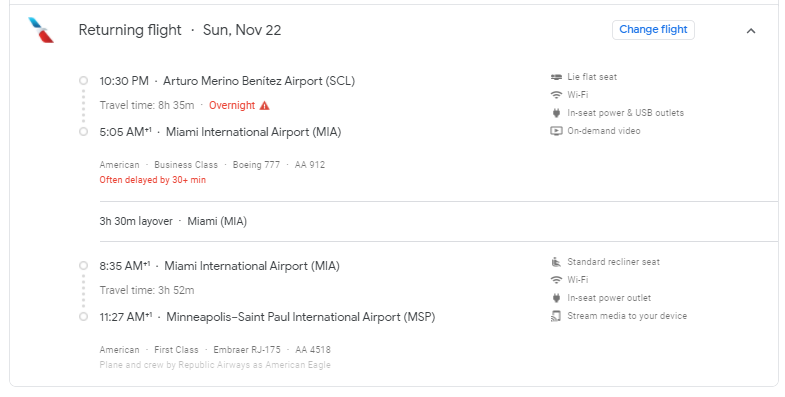785x397 pixels.
Task: Click the Often delayed by 30+ min warning
Action: click(153, 180)
